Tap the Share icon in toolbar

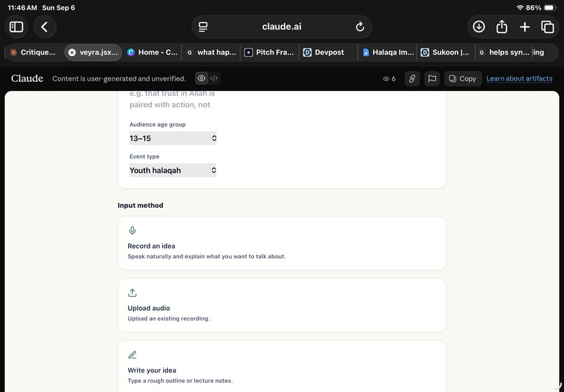502,27
